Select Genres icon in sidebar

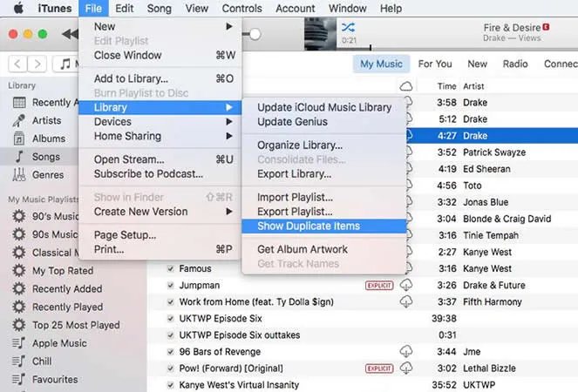pos(19,174)
